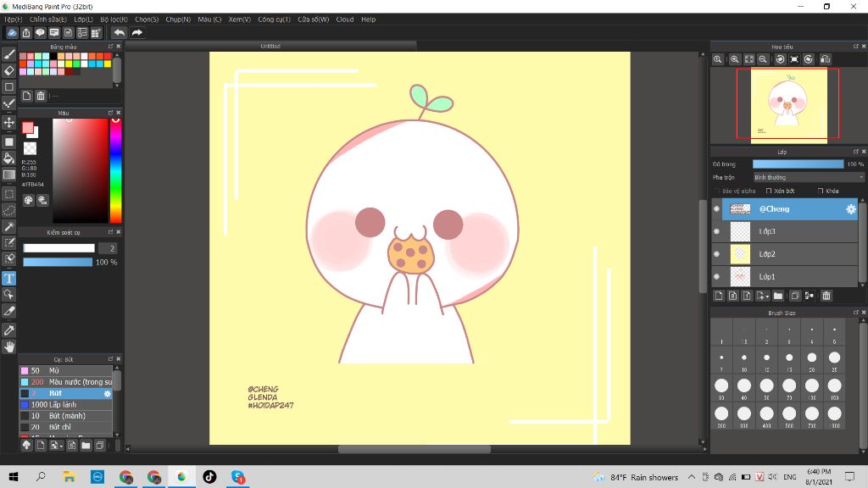
Task: Duplicate the layer using the layer panel icon
Action: 795,296
